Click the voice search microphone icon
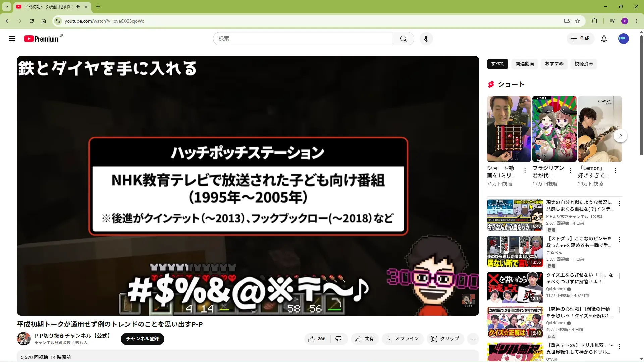This screenshot has height=362, width=644. click(x=426, y=39)
